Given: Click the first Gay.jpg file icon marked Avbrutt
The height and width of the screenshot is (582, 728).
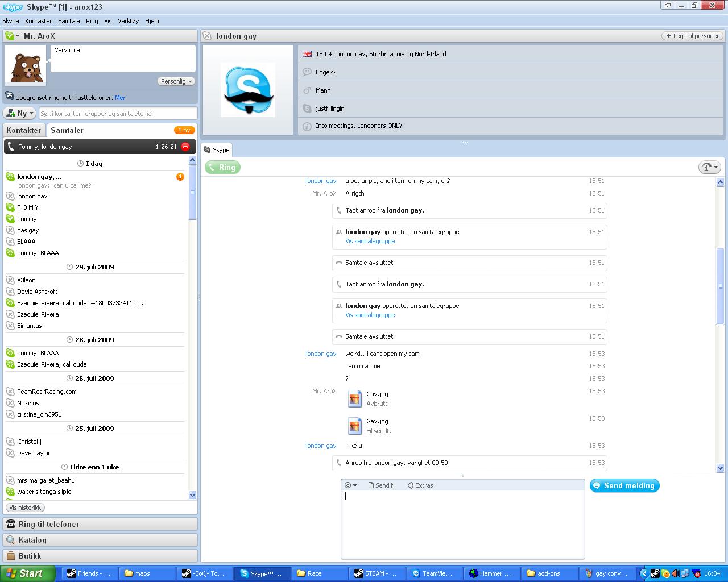Looking at the screenshot, I should (x=355, y=398).
